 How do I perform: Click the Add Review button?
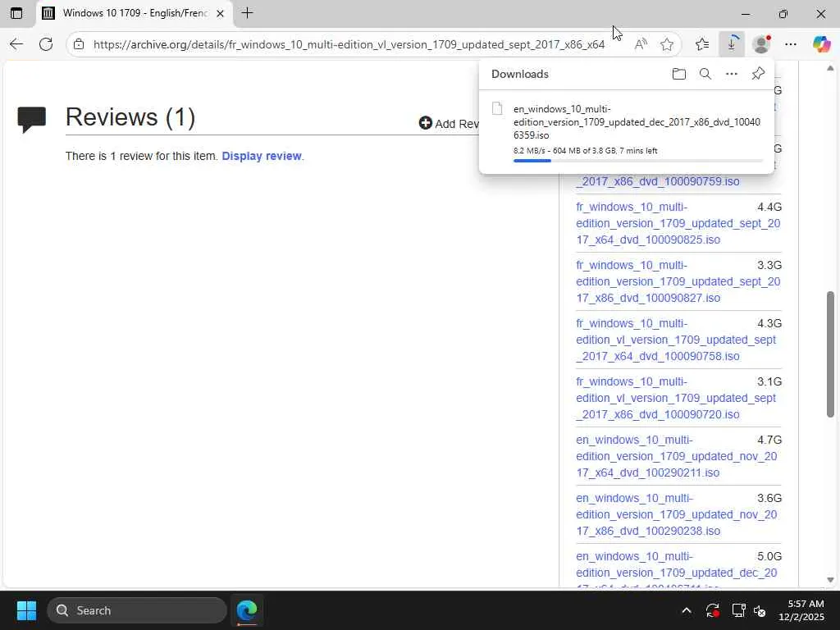[x=449, y=124]
